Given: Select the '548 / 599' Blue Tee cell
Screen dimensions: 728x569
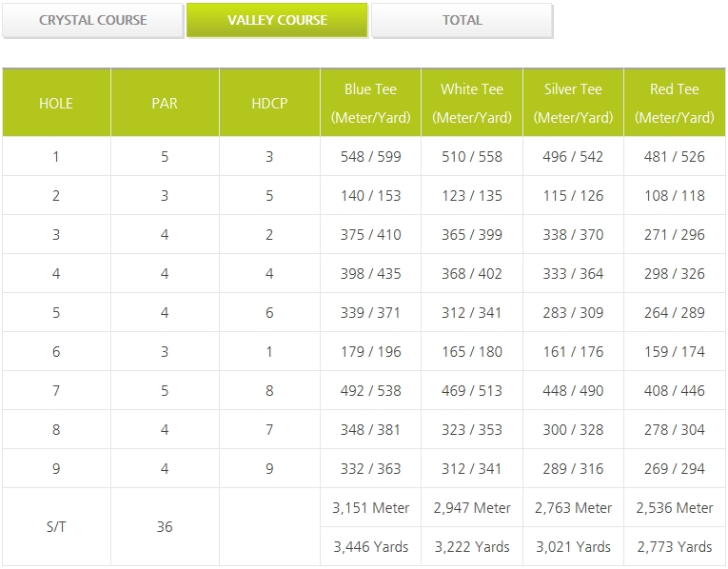Looking at the screenshot, I should (370, 157).
